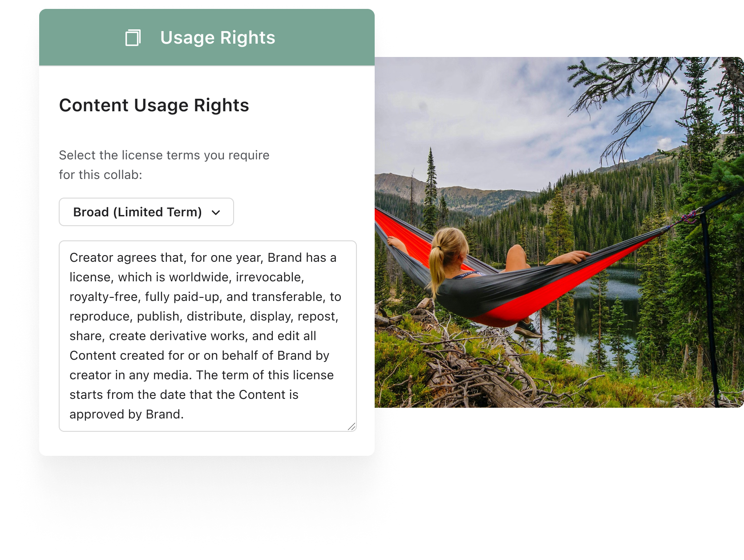Place cursor at 'approved by Brand.' line

[126, 414]
